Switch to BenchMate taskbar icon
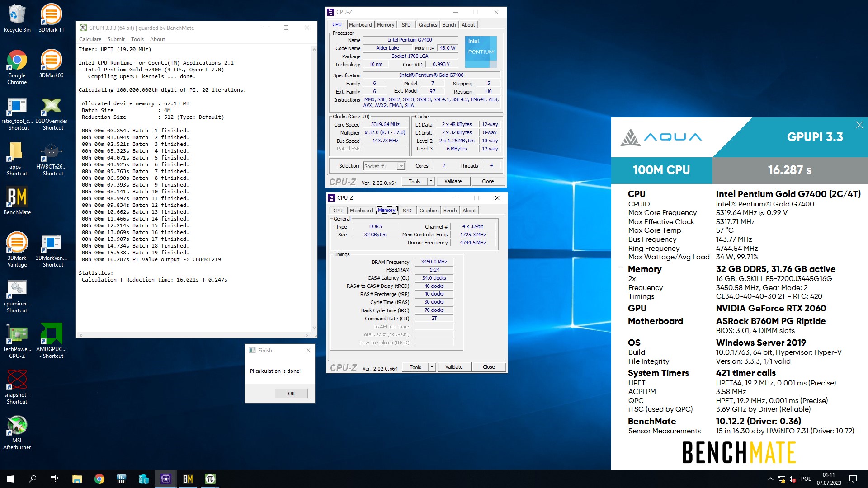The height and width of the screenshot is (488, 868). [x=188, y=479]
